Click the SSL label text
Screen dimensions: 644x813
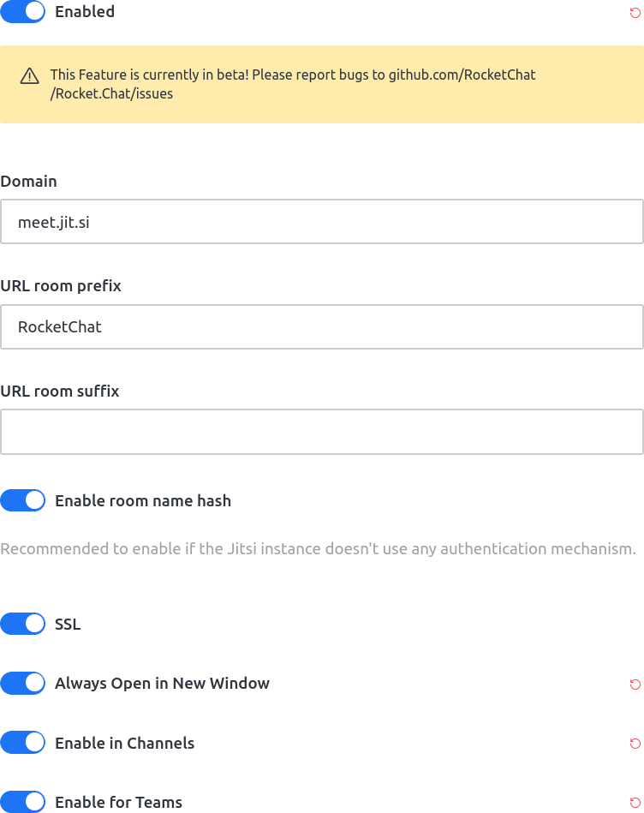point(68,625)
